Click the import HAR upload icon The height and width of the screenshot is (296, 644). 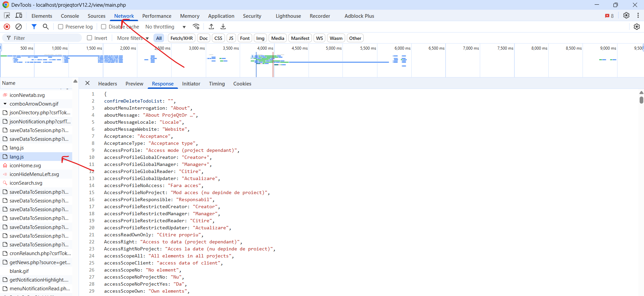(211, 26)
